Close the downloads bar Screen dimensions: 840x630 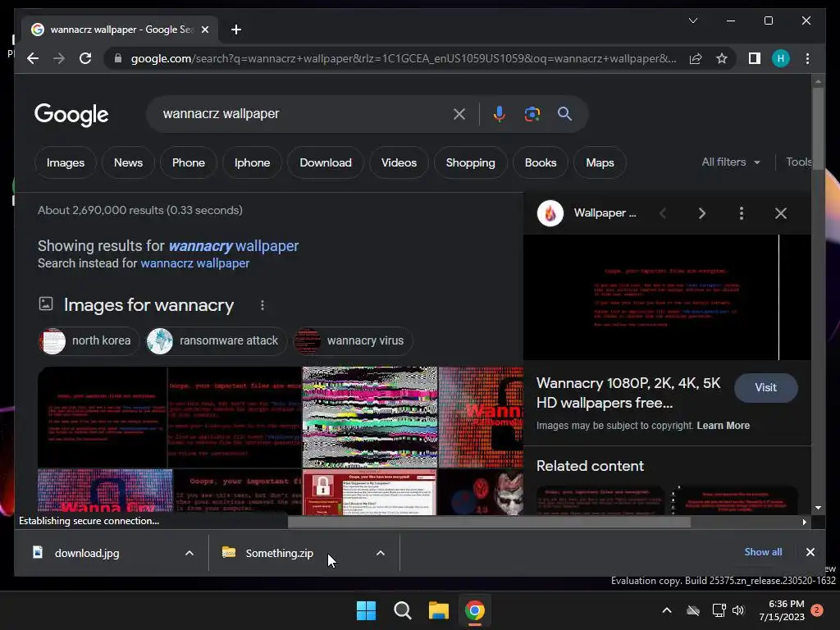(x=810, y=552)
